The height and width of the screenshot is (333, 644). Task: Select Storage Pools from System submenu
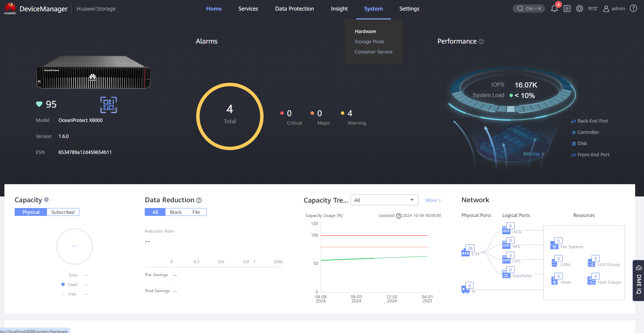coord(370,42)
